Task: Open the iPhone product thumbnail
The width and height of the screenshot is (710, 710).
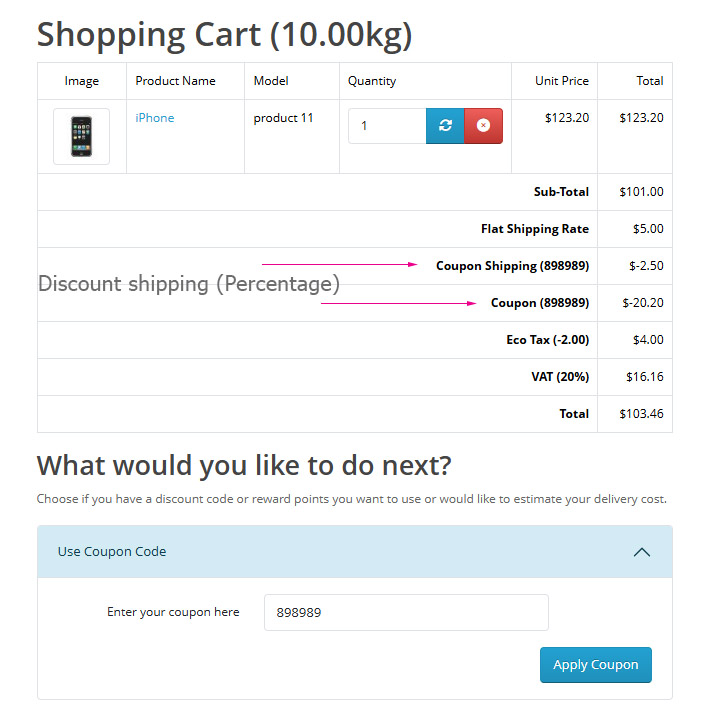Action: 82,136
